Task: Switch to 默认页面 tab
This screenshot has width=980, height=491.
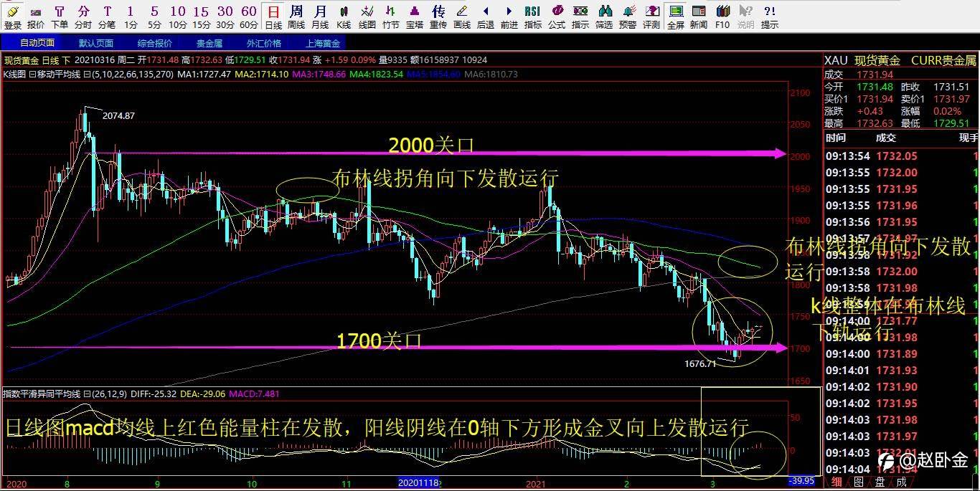Action: [96, 43]
